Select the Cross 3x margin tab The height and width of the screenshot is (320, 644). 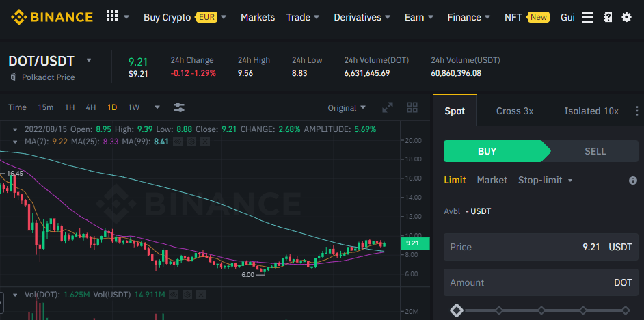pos(515,111)
